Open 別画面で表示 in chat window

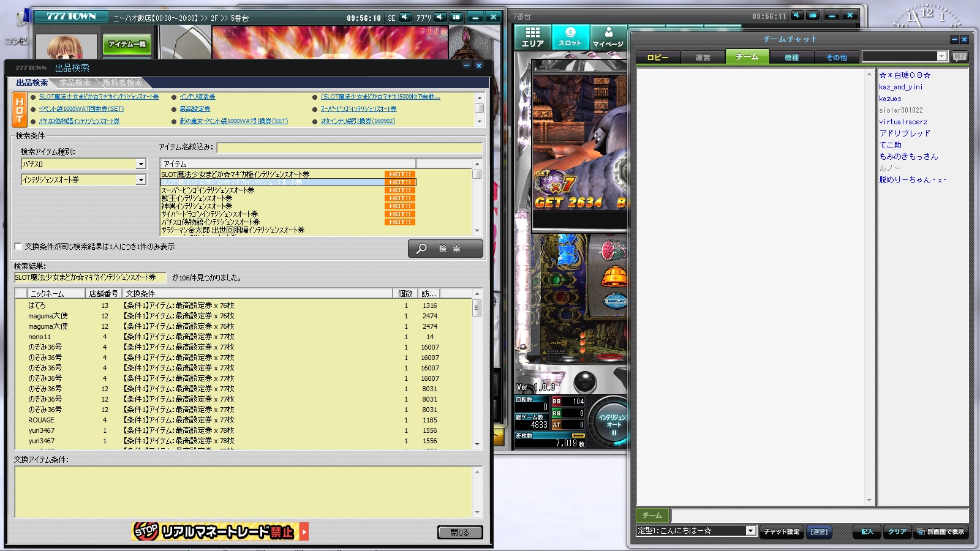pos(941,531)
